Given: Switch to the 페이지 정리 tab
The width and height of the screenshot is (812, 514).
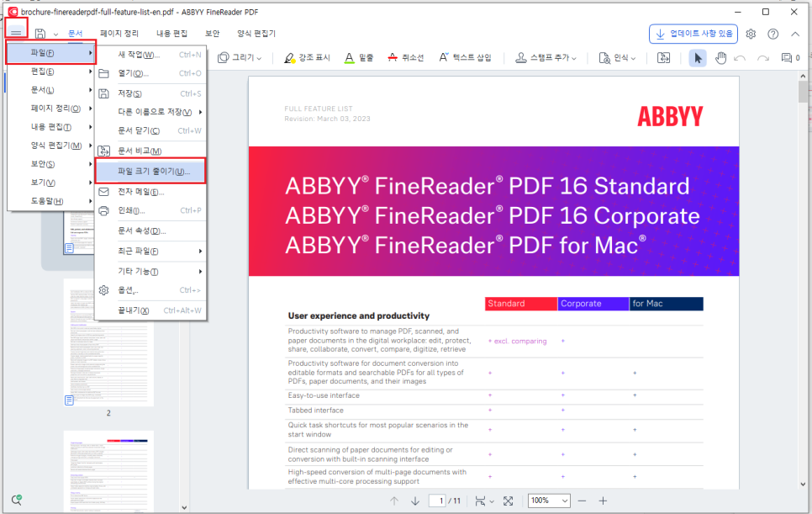Looking at the screenshot, I should point(119,33).
